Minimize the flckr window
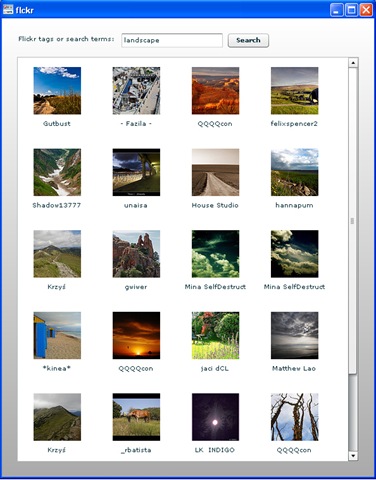Screen dimensions: 376x480 click(337, 10)
